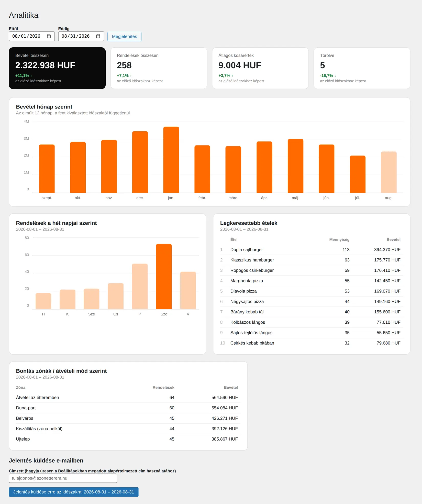
Task: Click the máj. bar in monthly revenue chart
Action: pos(295,166)
